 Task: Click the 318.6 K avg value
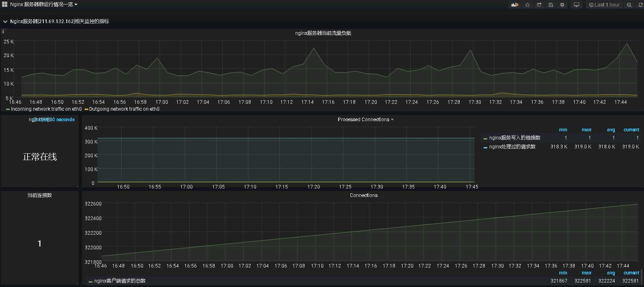[x=607, y=147]
